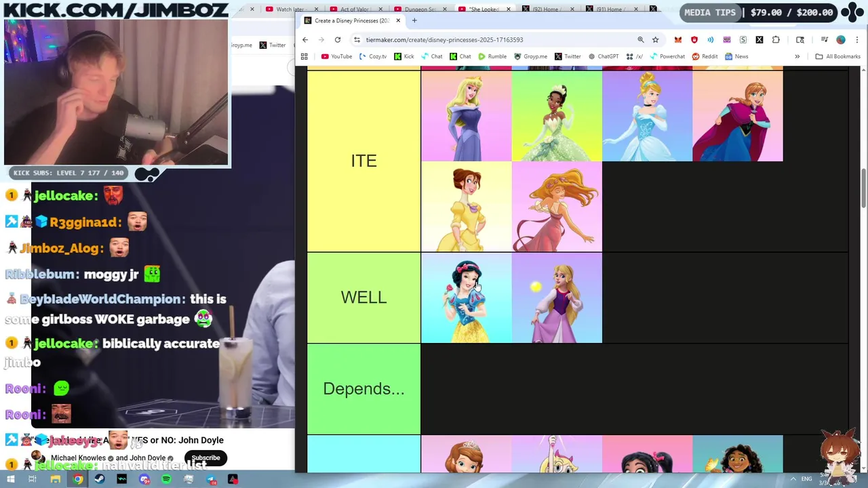Viewport: 868px width, 488px height.
Task: Open the media control music icon
Action: 824,39
